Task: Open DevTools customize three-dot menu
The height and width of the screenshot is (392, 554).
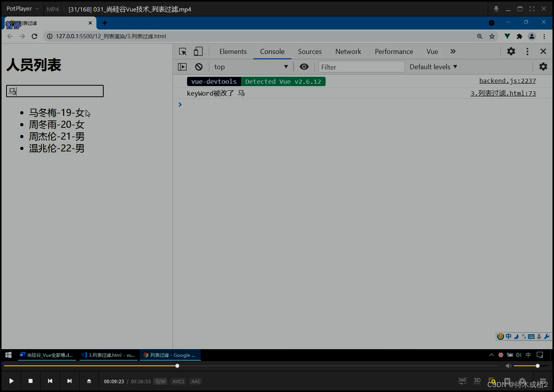Action: 527,51
